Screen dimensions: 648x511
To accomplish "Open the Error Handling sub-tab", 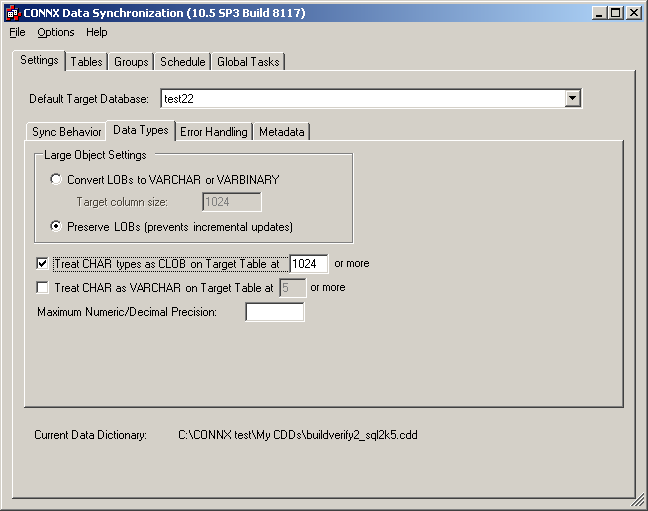I will pyautogui.click(x=213, y=132).
